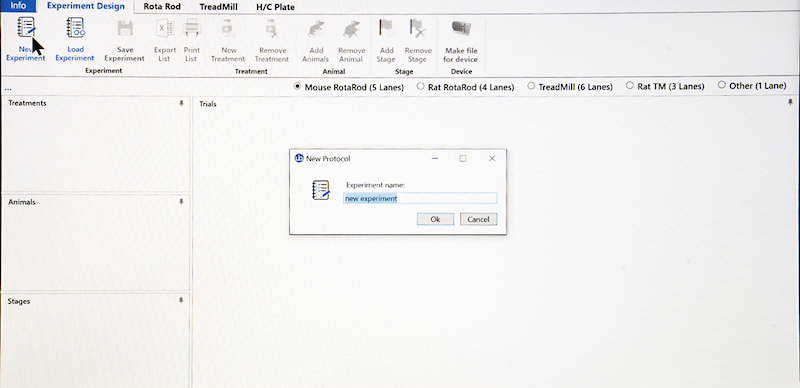Confirm the dialog with Ok button

435,219
